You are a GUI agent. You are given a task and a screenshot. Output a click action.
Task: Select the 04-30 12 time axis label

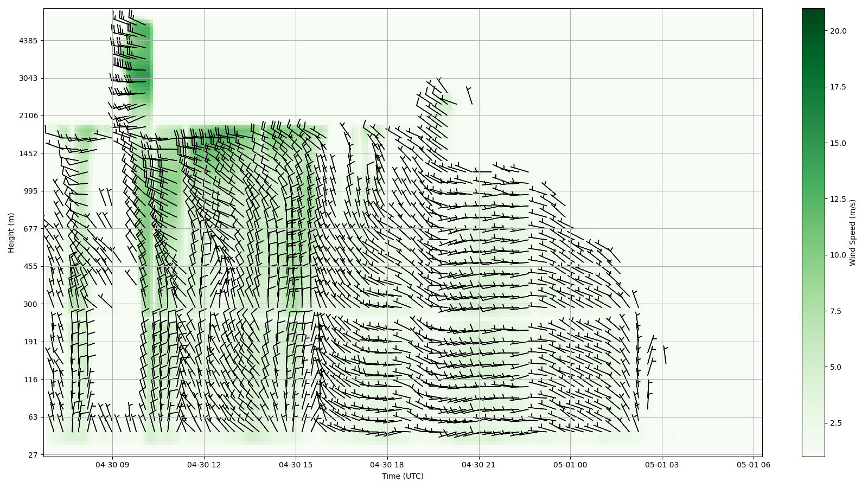click(204, 465)
